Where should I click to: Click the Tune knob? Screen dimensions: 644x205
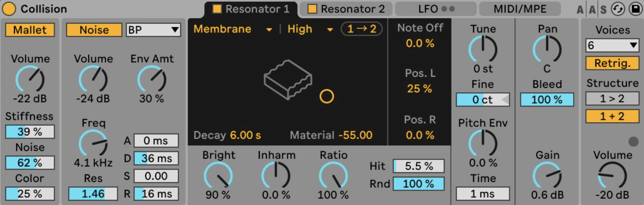pyautogui.click(x=483, y=49)
